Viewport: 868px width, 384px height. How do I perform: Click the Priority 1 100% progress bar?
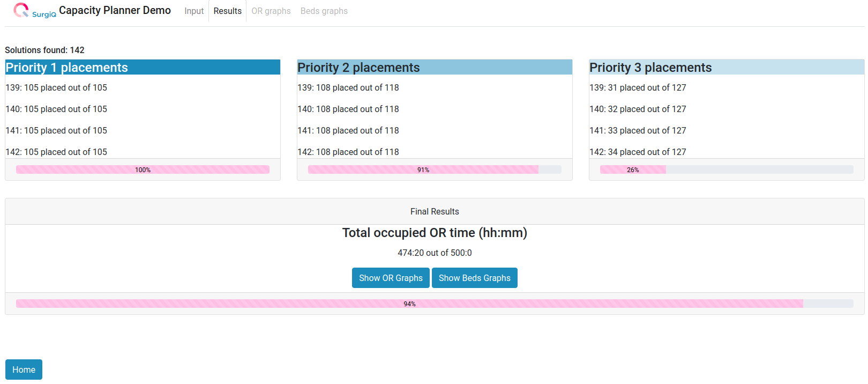(143, 169)
